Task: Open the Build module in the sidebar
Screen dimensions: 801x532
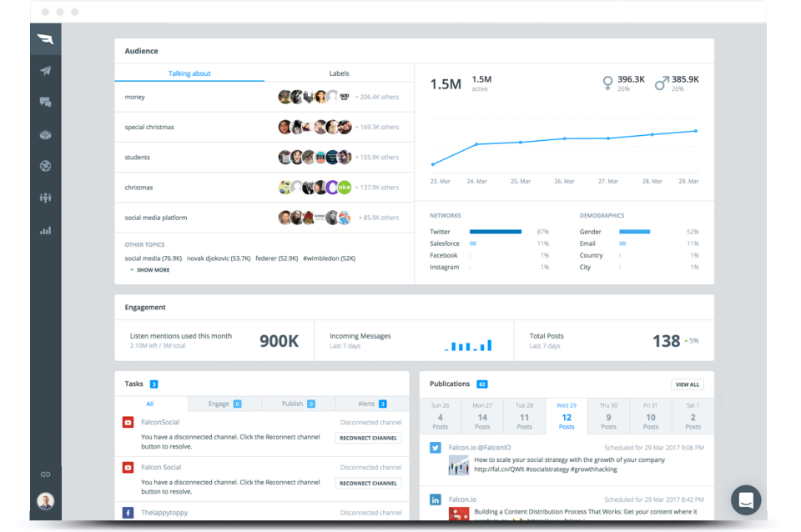Action: [46, 134]
